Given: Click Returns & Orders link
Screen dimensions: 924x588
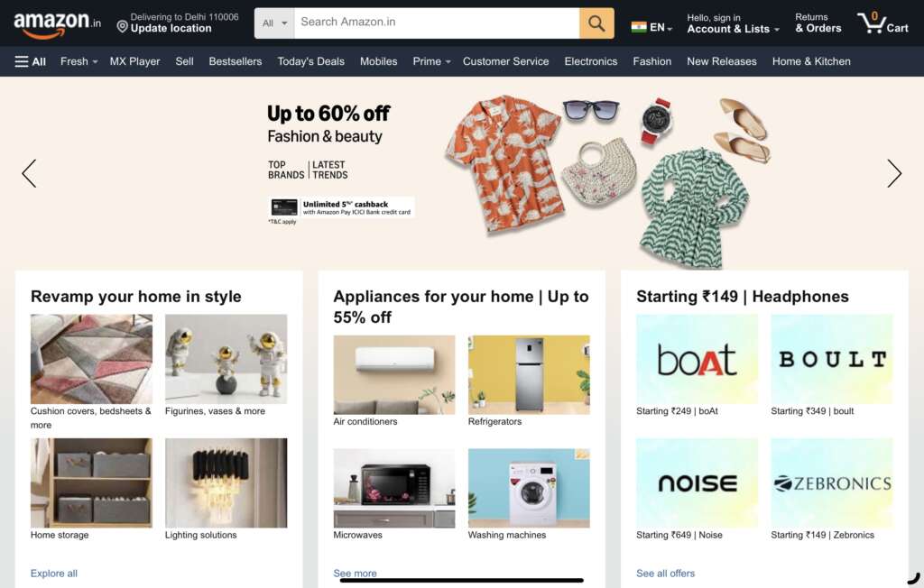Looking at the screenshot, I should (818, 23).
